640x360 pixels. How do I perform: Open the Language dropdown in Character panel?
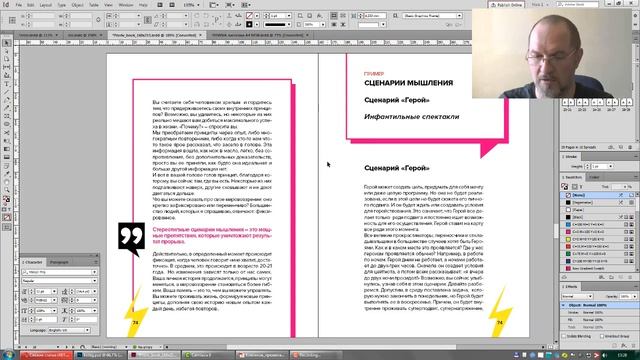click(x=87, y=330)
